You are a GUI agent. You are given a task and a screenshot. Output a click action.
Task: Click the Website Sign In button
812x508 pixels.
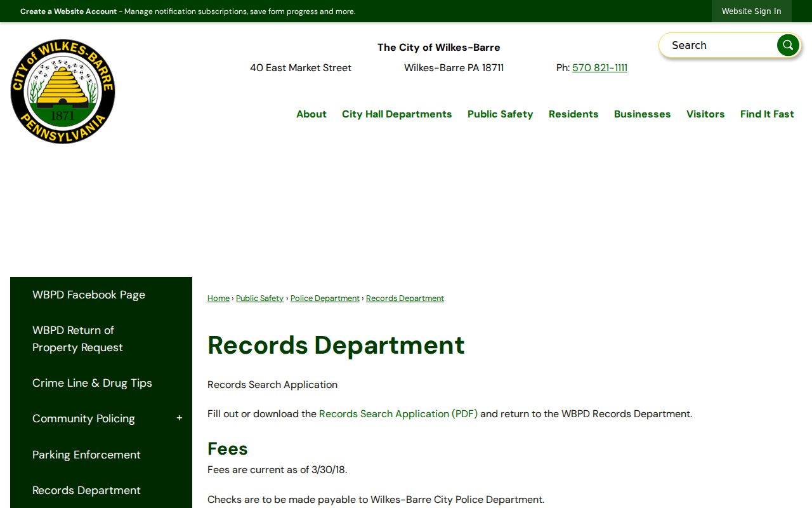752,11
